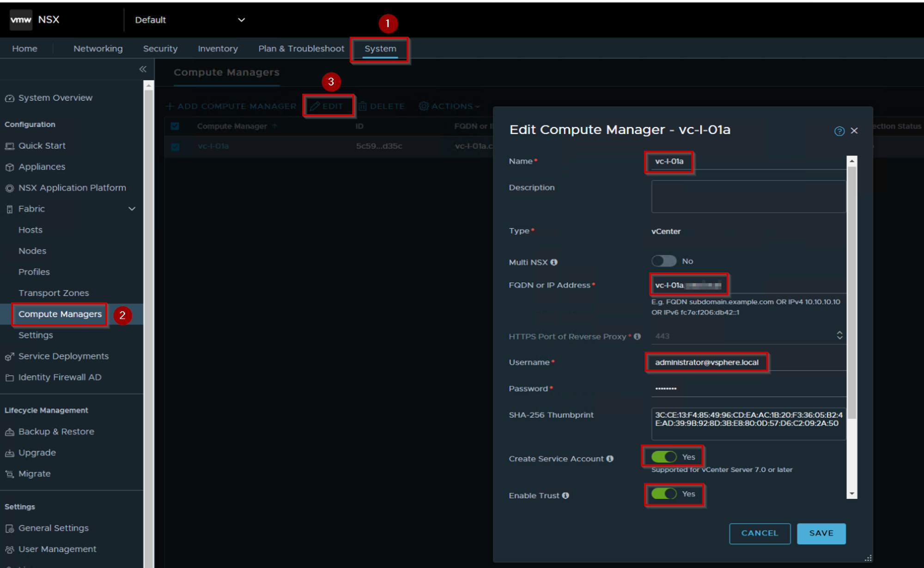The image size is (924, 568).
Task: Open System Overview from the sidebar
Action: click(55, 98)
